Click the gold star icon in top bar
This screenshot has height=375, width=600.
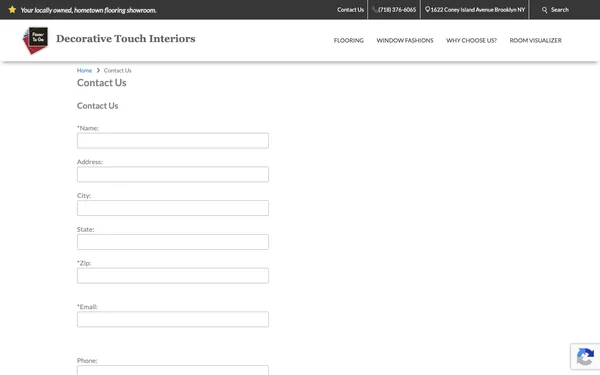(x=12, y=10)
